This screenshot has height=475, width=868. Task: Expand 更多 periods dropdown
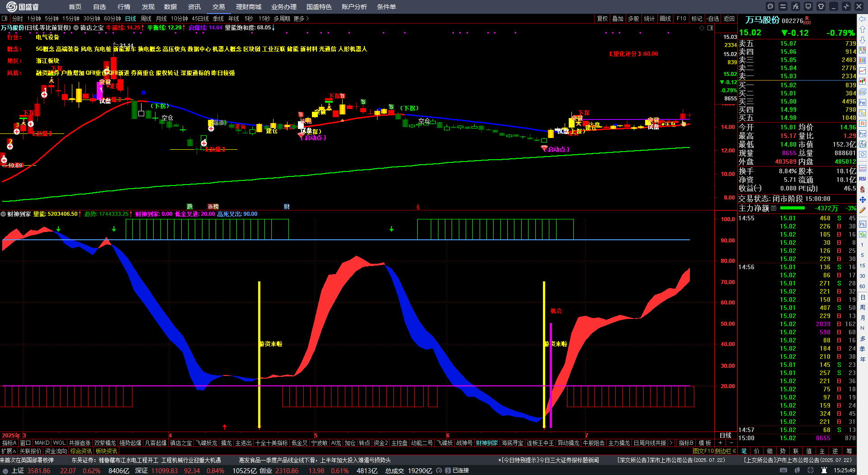pos(301,19)
